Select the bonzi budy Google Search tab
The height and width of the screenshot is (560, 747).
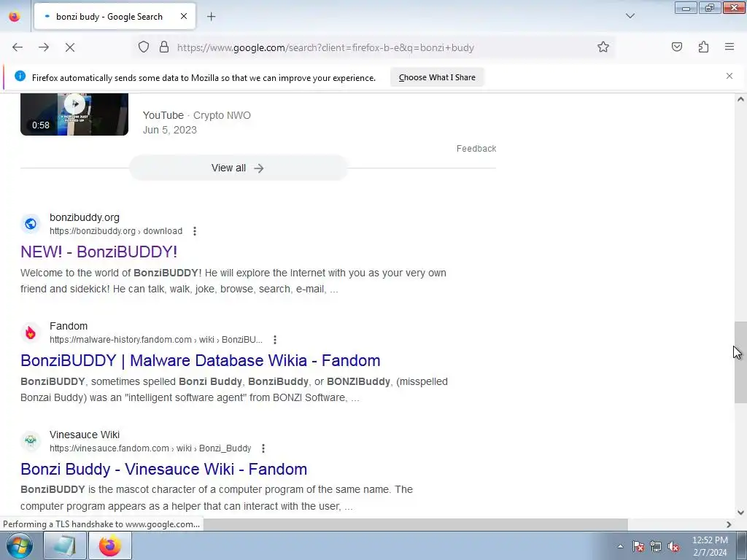115,17
